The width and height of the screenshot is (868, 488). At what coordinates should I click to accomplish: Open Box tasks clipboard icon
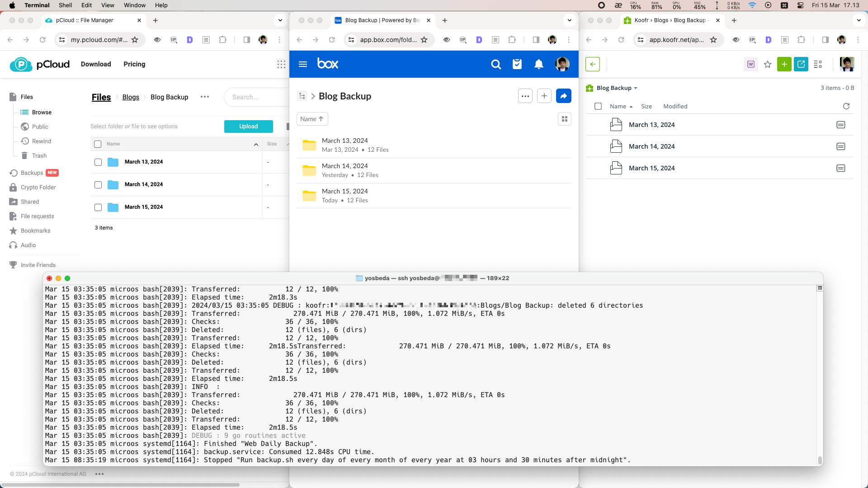tap(517, 64)
